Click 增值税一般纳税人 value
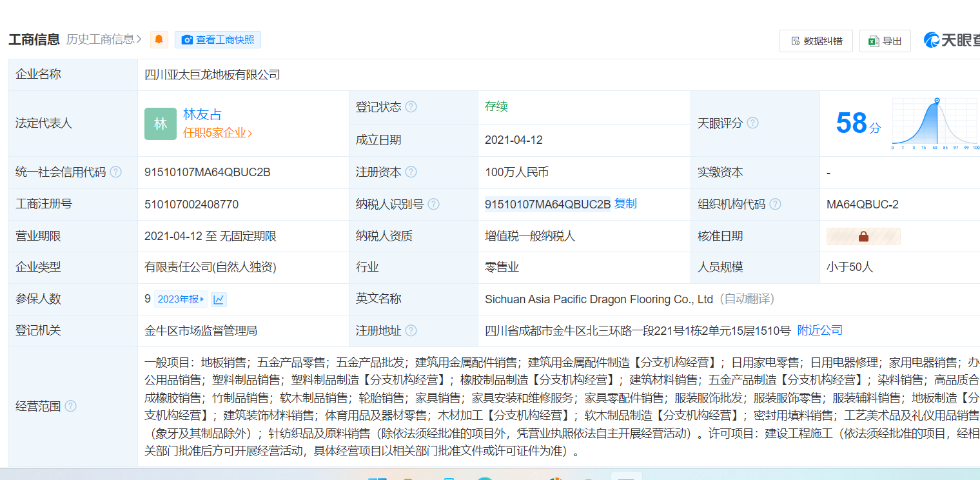Viewport: 980px width, 480px height. coord(530,236)
